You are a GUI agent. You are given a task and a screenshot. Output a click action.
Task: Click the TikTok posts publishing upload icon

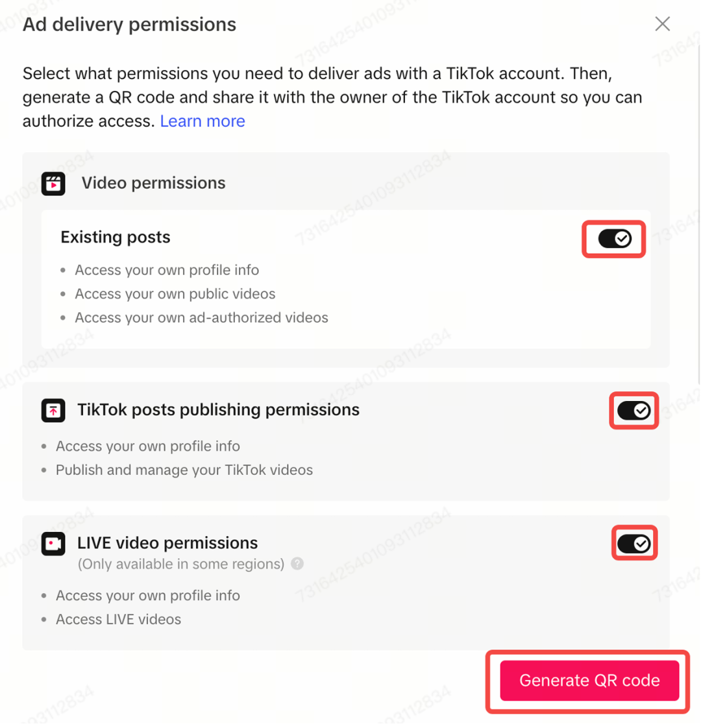pos(53,410)
